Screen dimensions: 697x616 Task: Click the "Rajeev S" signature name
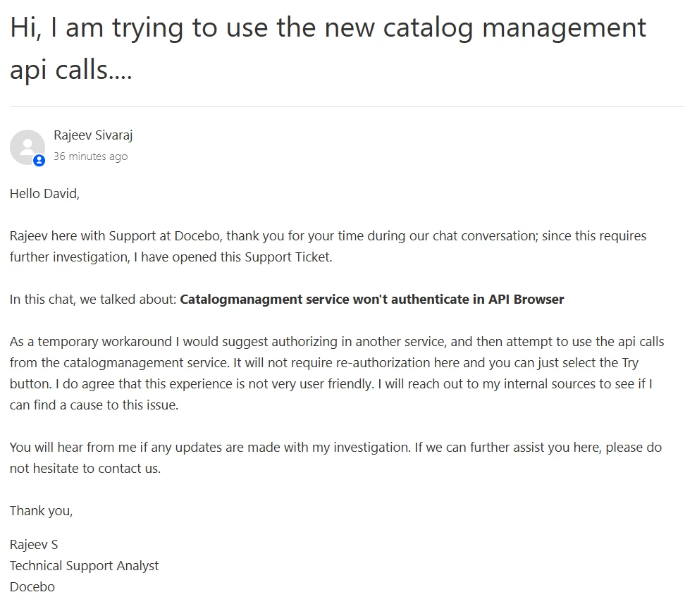click(34, 545)
